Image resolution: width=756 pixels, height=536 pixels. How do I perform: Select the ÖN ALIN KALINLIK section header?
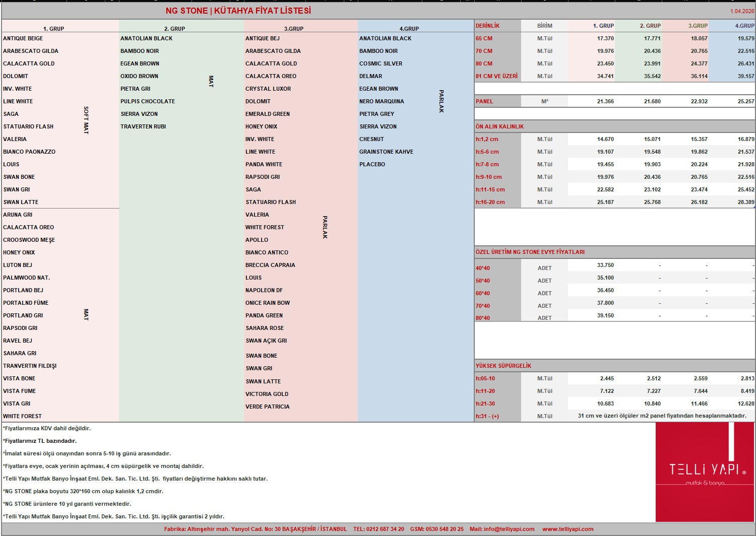tap(500, 126)
